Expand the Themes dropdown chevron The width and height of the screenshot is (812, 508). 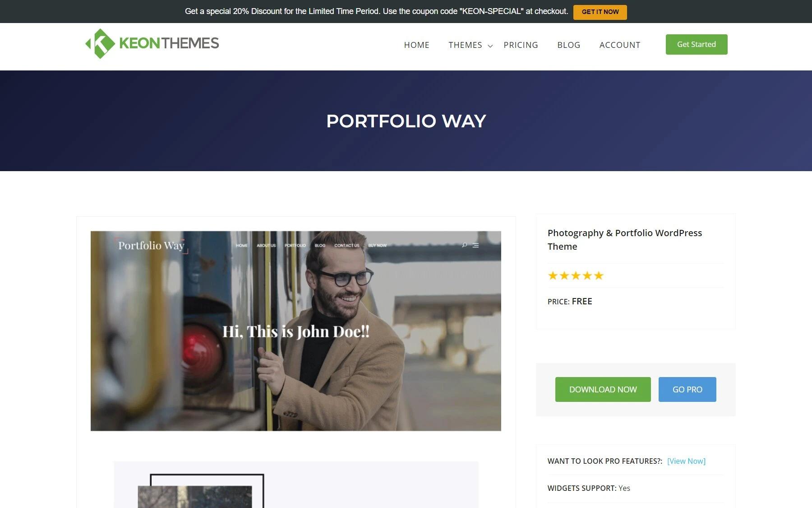pos(490,46)
